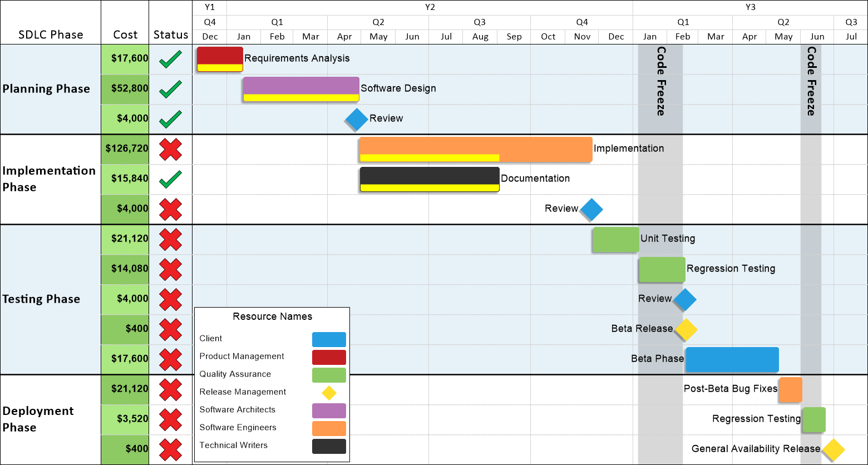Click the Implementation task label
Image resolution: width=868 pixels, height=465 pixels.
pyautogui.click(x=629, y=149)
